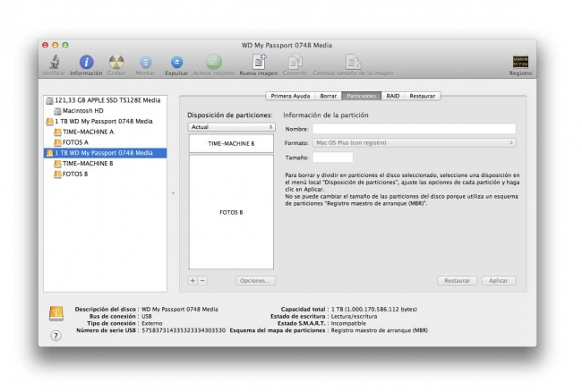Click the Incompatible S.M.A.R.T. status value

pos(348,323)
